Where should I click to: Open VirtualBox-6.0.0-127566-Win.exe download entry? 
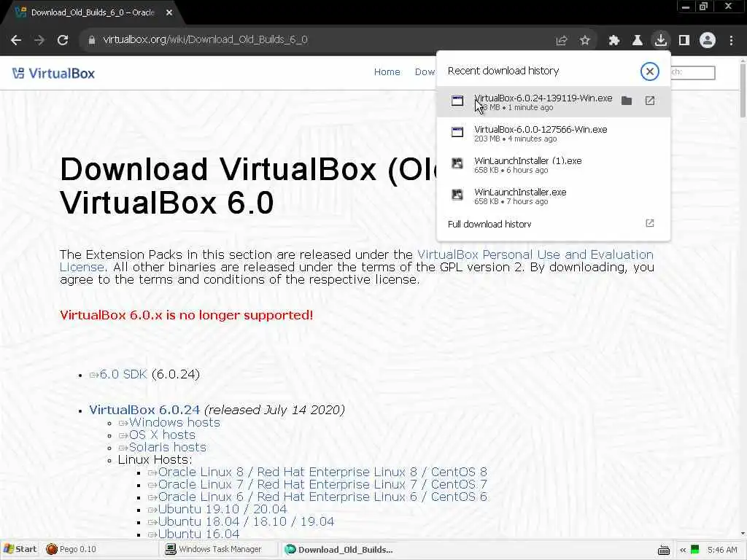(554, 133)
